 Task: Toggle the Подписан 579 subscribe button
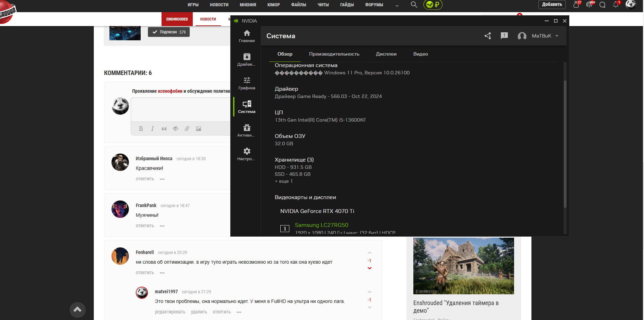point(169,32)
